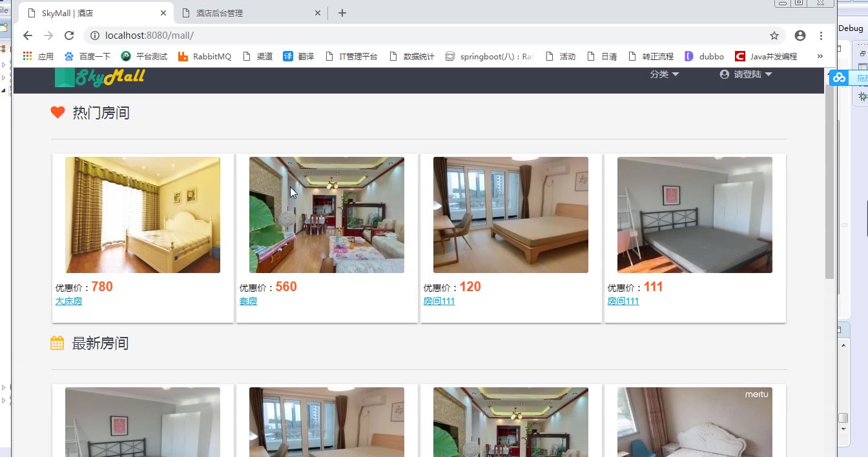Image resolution: width=868 pixels, height=457 pixels.
Task: Open a new tab with plus button
Action: point(342,13)
